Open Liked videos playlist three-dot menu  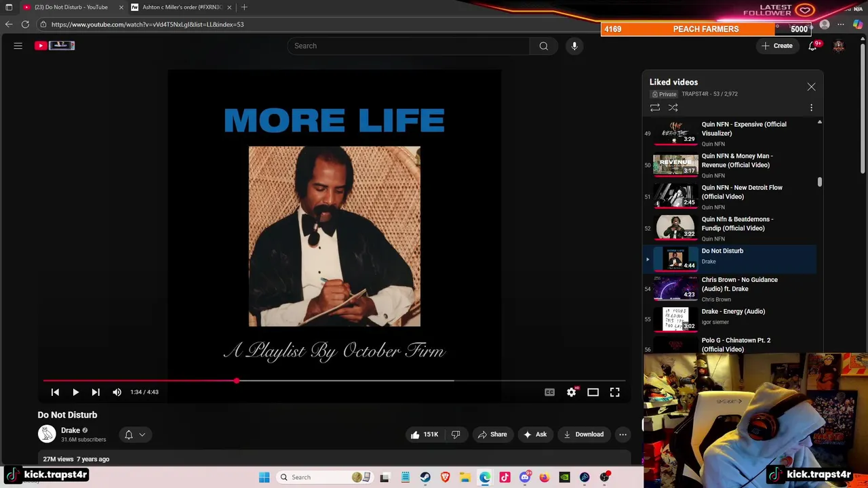(811, 108)
